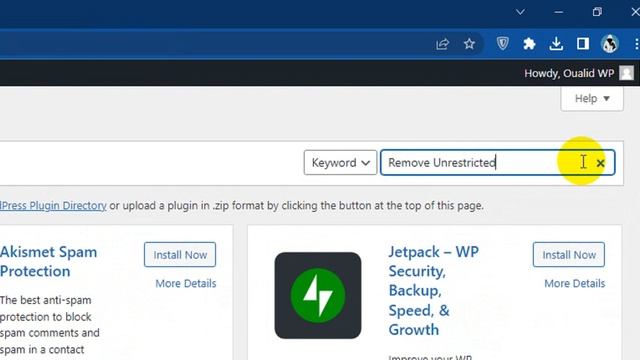The height and width of the screenshot is (360, 640).
Task: Click the share page icon in address bar
Action: (x=442, y=44)
